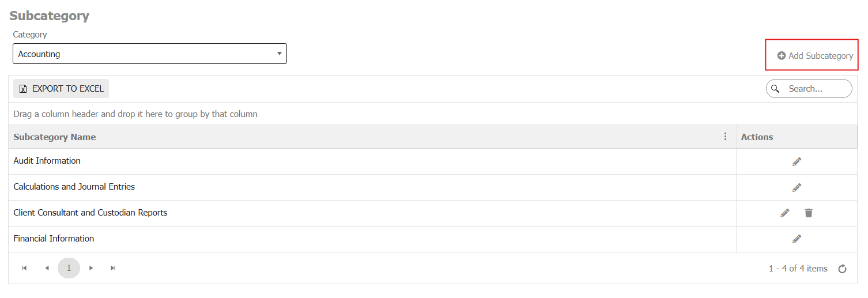The height and width of the screenshot is (298, 868).
Task: Click the Add Subcategory link
Action: coord(815,56)
